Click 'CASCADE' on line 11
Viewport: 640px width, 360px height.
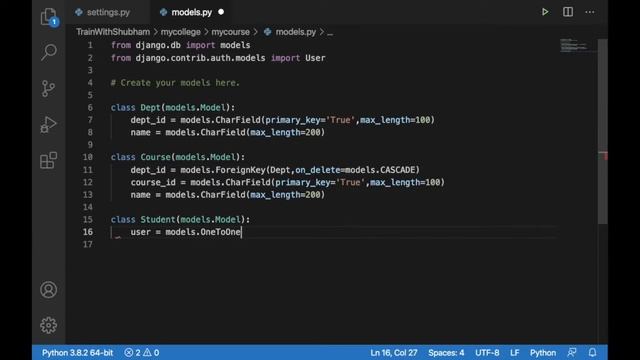[x=397, y=170]
